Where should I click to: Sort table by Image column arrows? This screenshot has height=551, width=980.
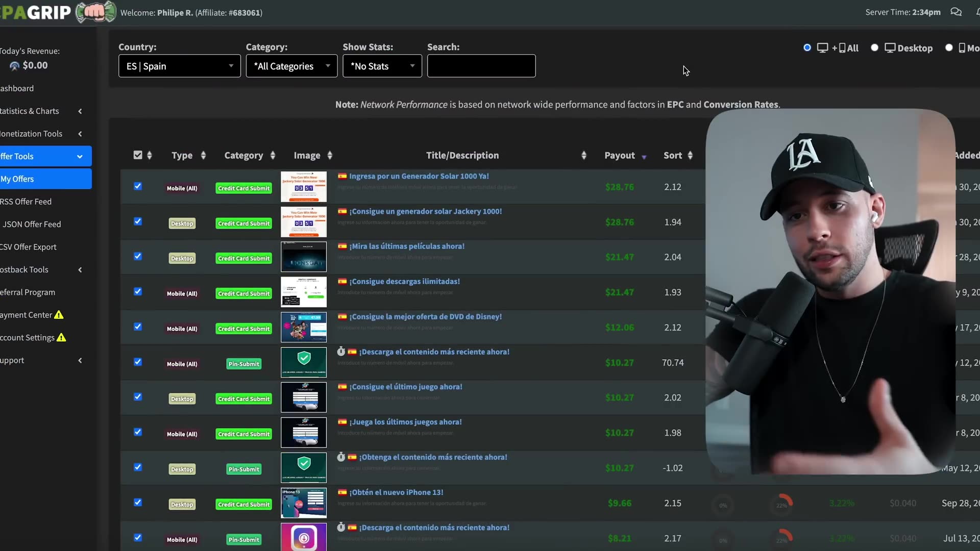pos(330,155)
